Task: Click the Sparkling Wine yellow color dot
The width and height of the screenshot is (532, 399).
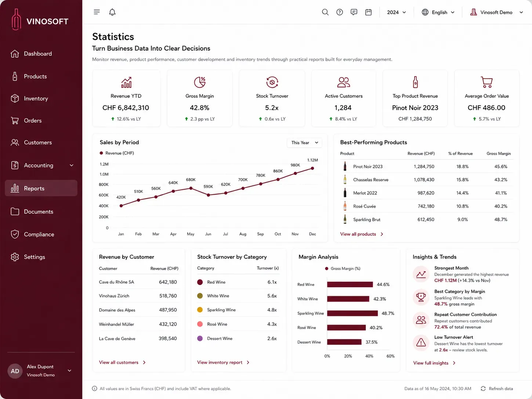Action: [x=200, y=310]
